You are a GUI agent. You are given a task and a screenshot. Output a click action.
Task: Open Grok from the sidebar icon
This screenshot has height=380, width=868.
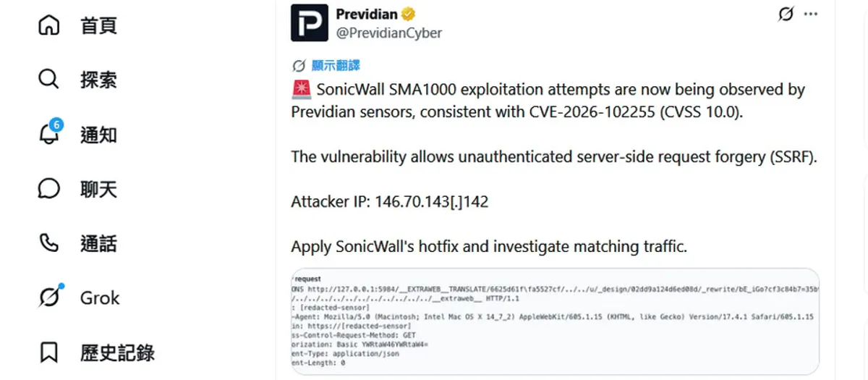[x=48, y=297]
